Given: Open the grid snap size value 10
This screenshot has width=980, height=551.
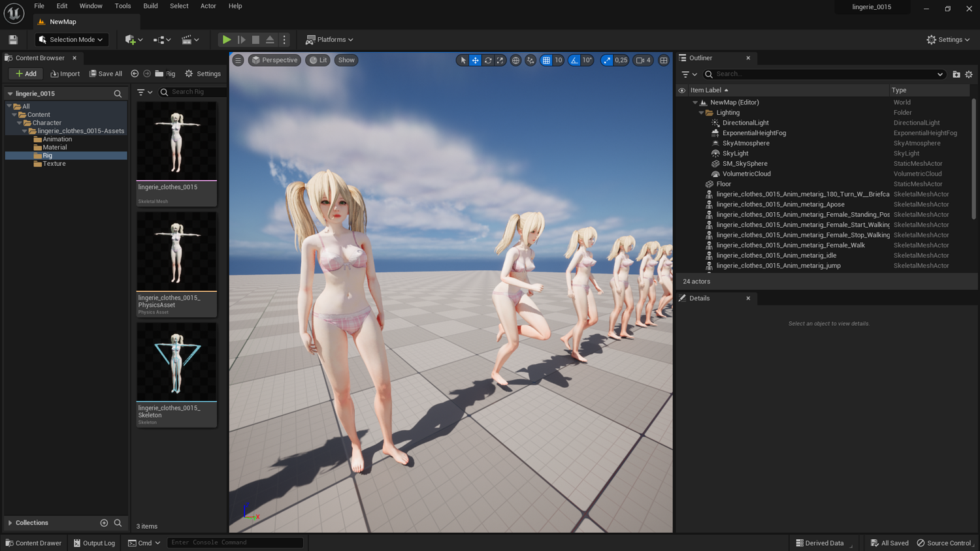Looking at the screenshot, I should pyautogui.click(x=559, y=60).
